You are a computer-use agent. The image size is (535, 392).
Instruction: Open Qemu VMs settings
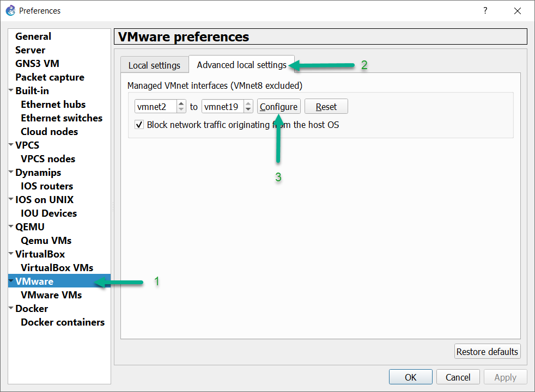(46, 241)
